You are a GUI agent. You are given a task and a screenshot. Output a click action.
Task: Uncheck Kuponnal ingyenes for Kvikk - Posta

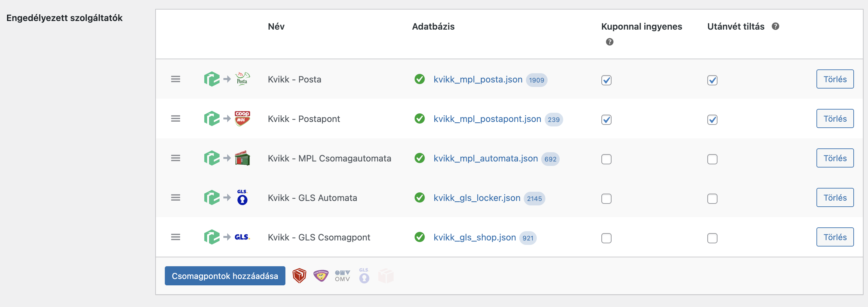pyautogui.click(x=606, y=80)
